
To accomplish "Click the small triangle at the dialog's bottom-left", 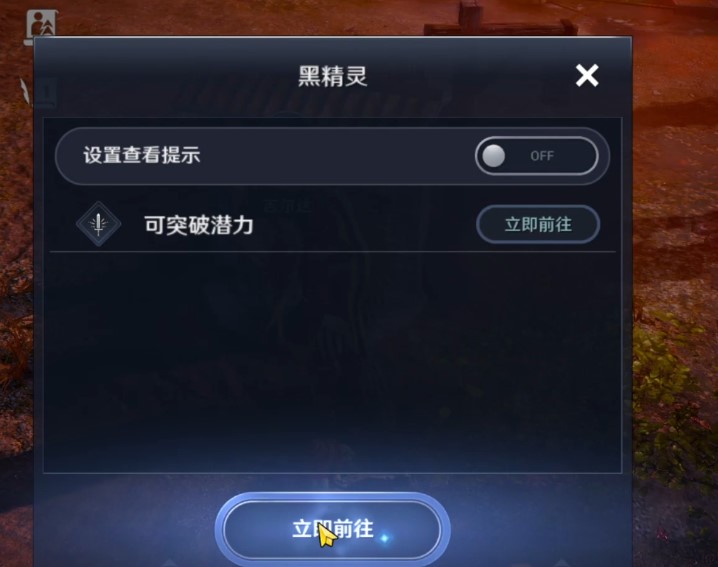I will (x=169, y=562).
